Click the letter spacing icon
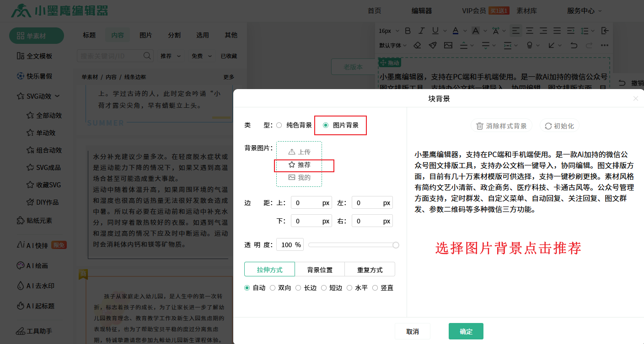Viewport: 644px width, 344px height. 496,31
